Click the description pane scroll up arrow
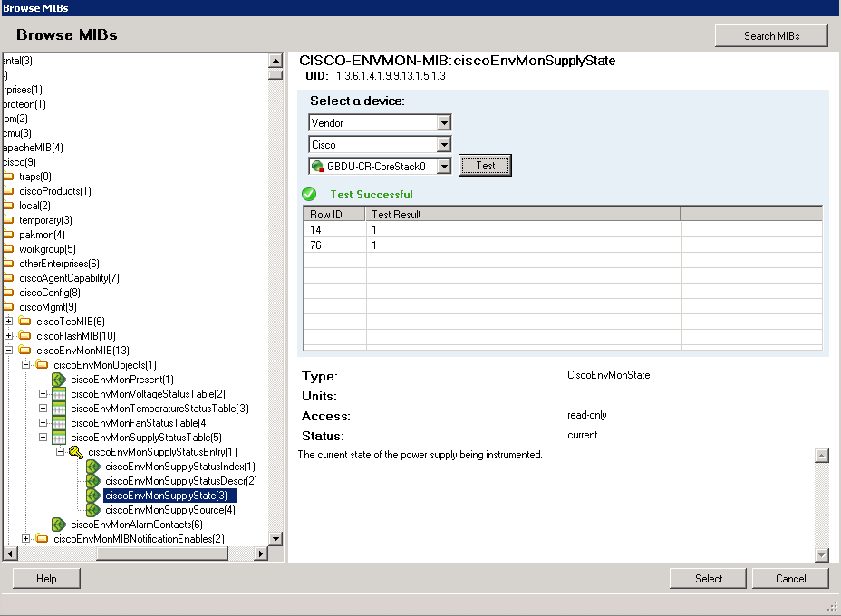The image size is (841, 616). tap(822, 456)
